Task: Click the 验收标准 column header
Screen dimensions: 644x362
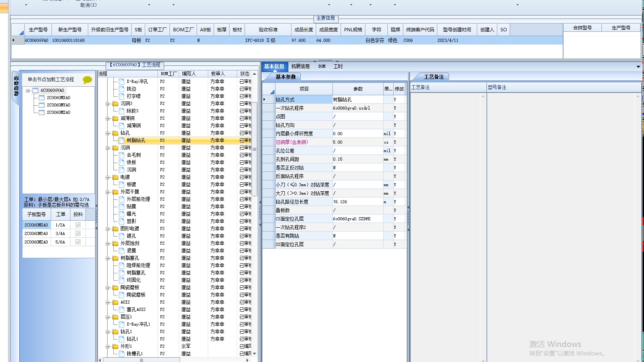Action: (268, 30)
